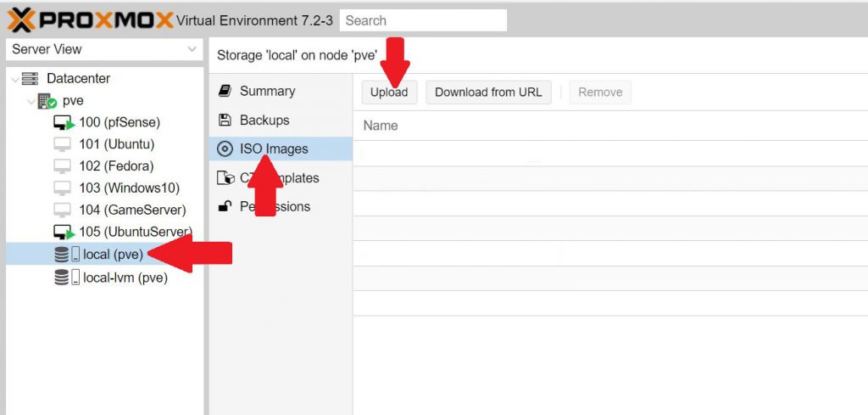The height and width of the screenshot is (415, 868).
Task: Open the Server View dropdown
Action: 104,49
